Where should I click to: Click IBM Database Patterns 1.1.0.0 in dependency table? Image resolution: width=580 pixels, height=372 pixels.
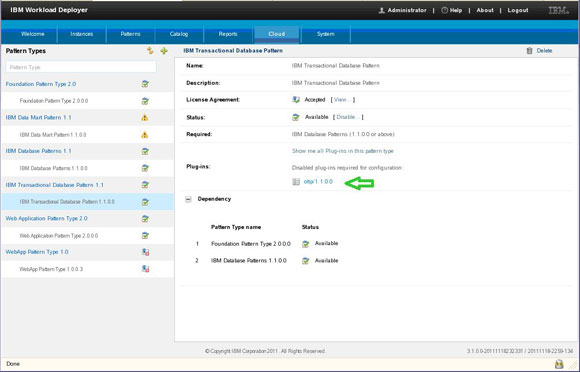click(249, 261)
